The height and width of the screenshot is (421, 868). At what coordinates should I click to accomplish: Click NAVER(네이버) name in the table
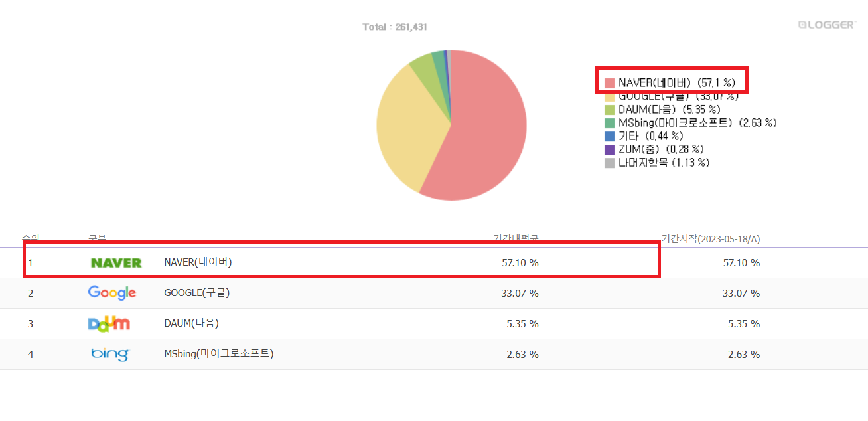click(x=198, y=262)
